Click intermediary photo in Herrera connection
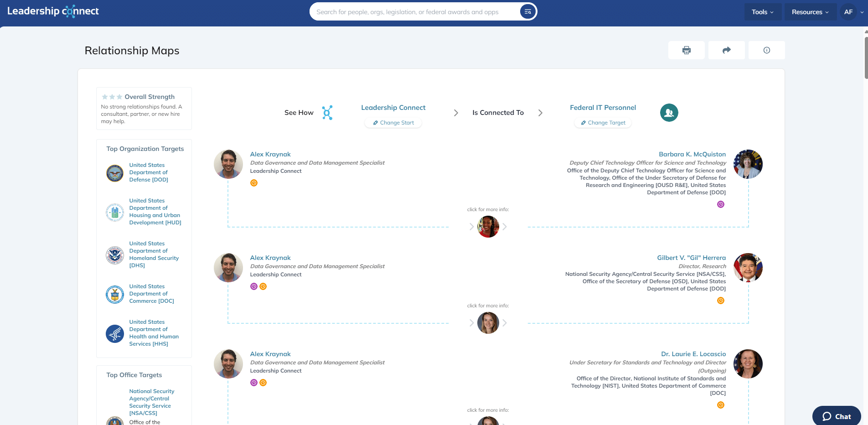The width and height of the screenshot is (868, 425). click(x=488, y=323)
